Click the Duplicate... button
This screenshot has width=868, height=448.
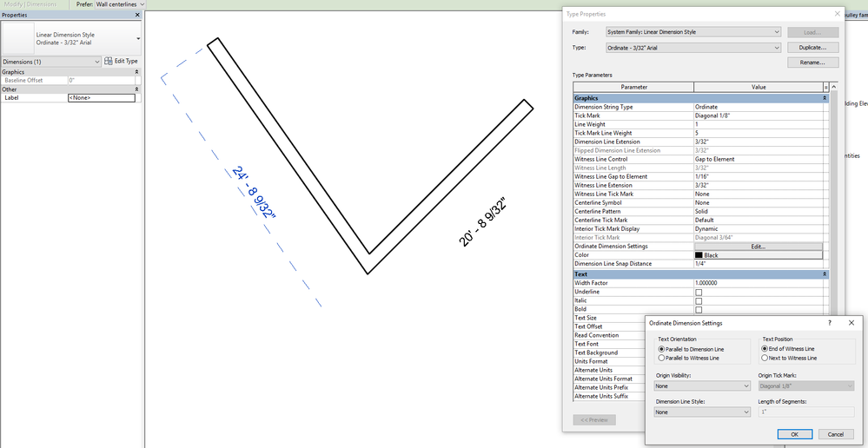(812, 48)
